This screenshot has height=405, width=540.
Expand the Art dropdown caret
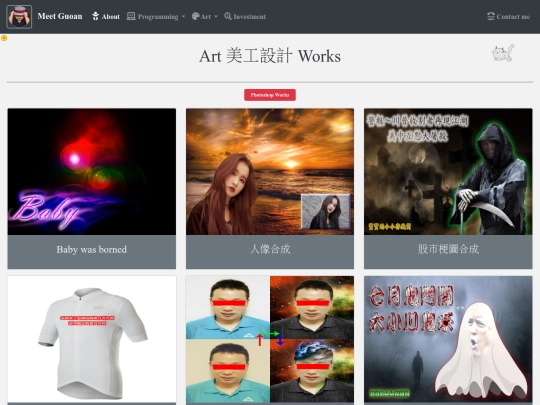pyautogui.click(x=216, y=16)
